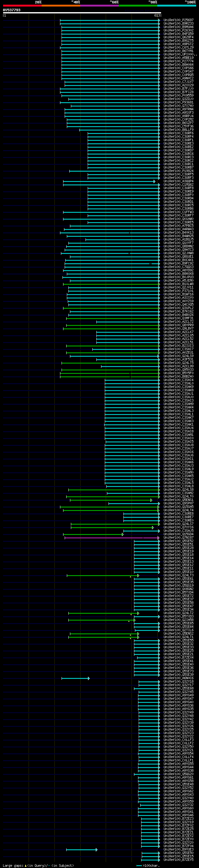Select the UniRef100_Q8DHN2 label
This screenshot has height=868, width=199.
(178, 247)
